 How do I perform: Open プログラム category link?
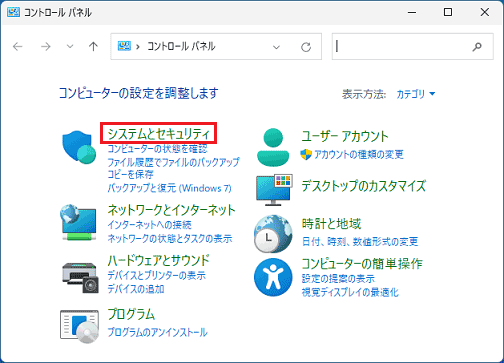click(x=131, y=314)
